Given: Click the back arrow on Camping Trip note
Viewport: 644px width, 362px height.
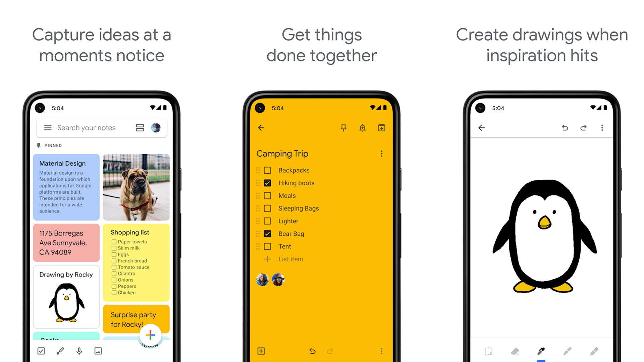Looking at the screenshot, I should coord(261,128).
